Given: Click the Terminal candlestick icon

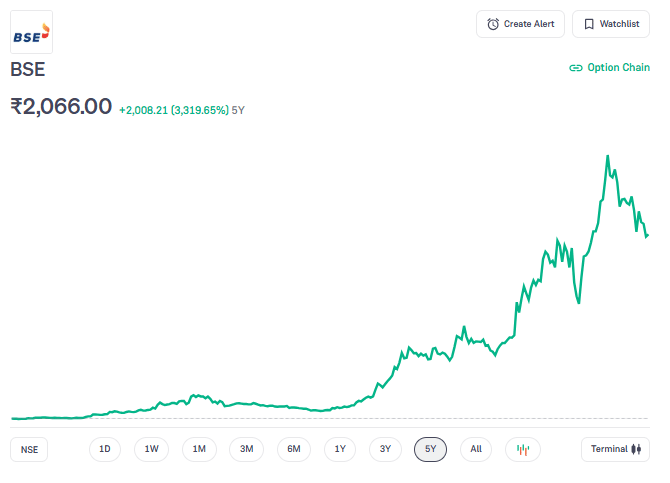Looking at the screenshot, I should click(635, 449).
